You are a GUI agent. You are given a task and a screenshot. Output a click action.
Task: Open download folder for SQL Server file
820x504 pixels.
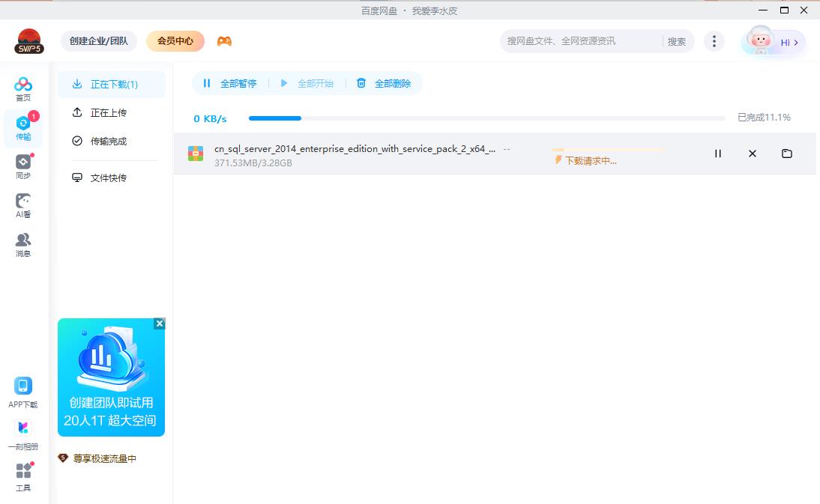pyautogui.click(x=786, y=154)
